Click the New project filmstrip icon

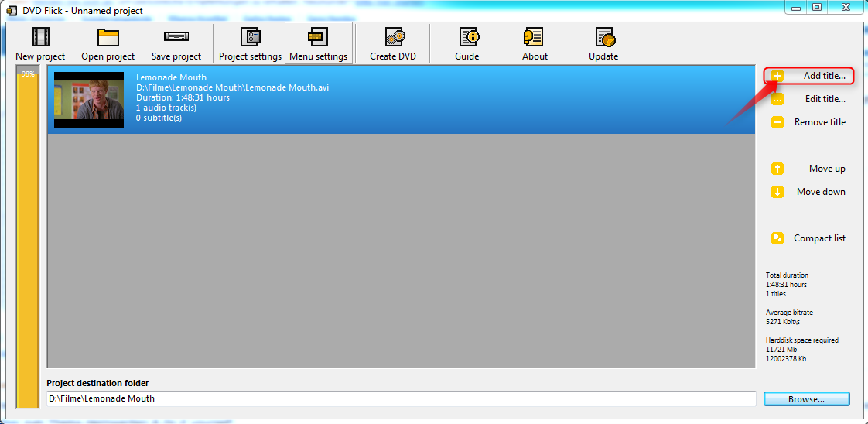click(40, 37)
